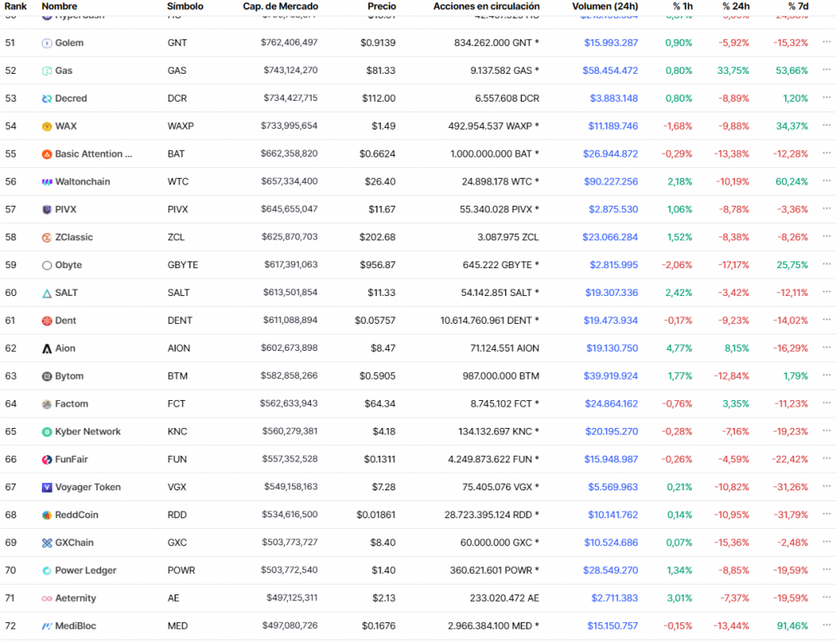The height and width of the screenshot is (642, 840).
Task: Click the GXChain logo icon
Action: pos(47,544)
